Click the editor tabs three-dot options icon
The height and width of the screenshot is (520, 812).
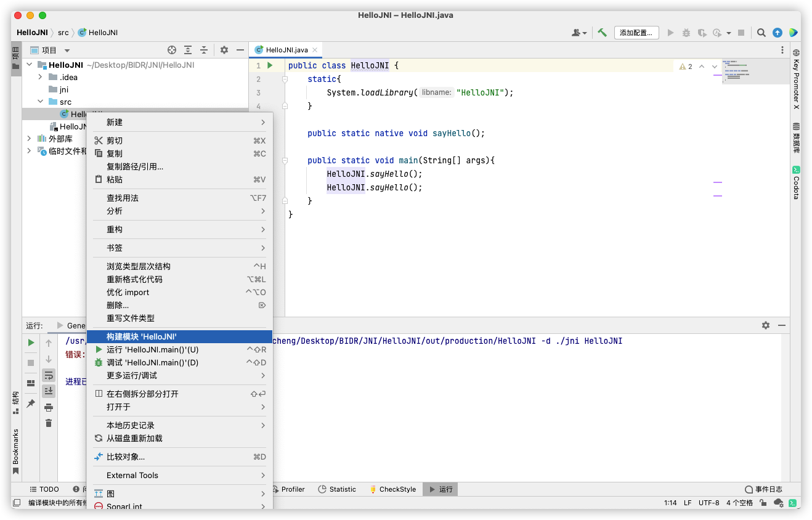pyautogui.click(x=783, y=50)
